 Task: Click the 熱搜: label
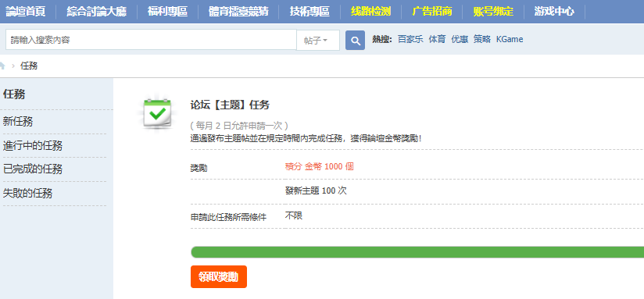[x=382, y=39]
